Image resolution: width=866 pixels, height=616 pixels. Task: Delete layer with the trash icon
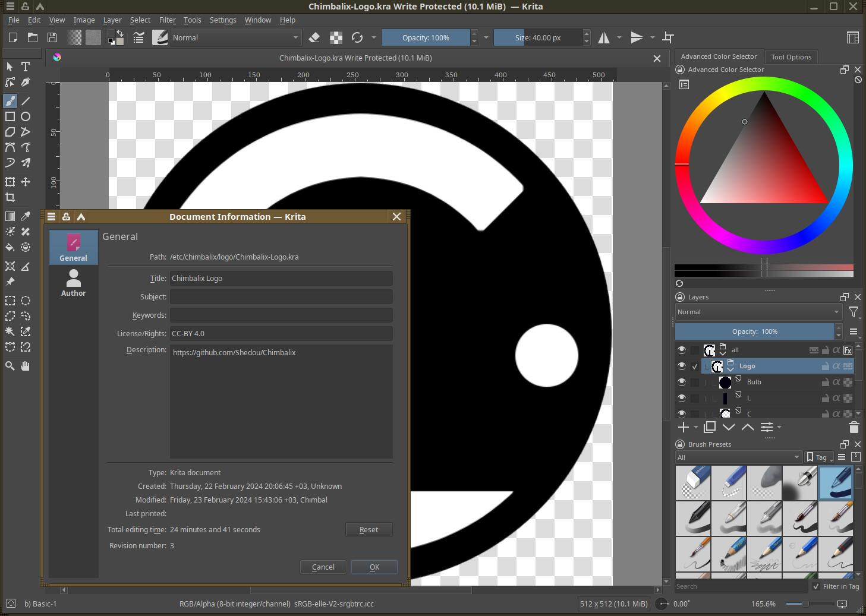854,427
